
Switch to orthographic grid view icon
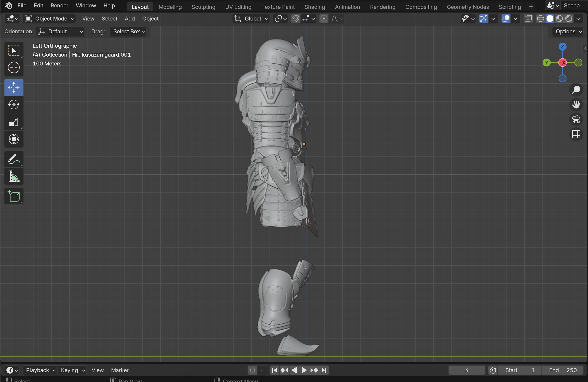click(576, 134)
